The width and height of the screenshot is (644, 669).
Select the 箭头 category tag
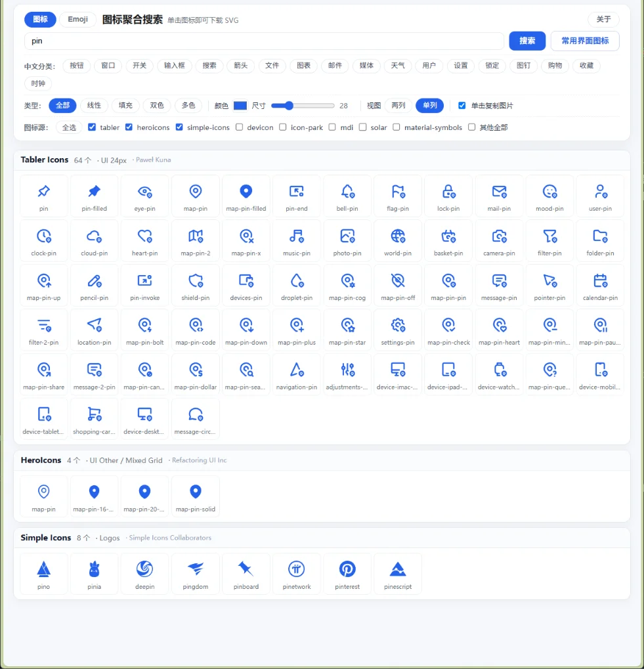click(240, 66)
